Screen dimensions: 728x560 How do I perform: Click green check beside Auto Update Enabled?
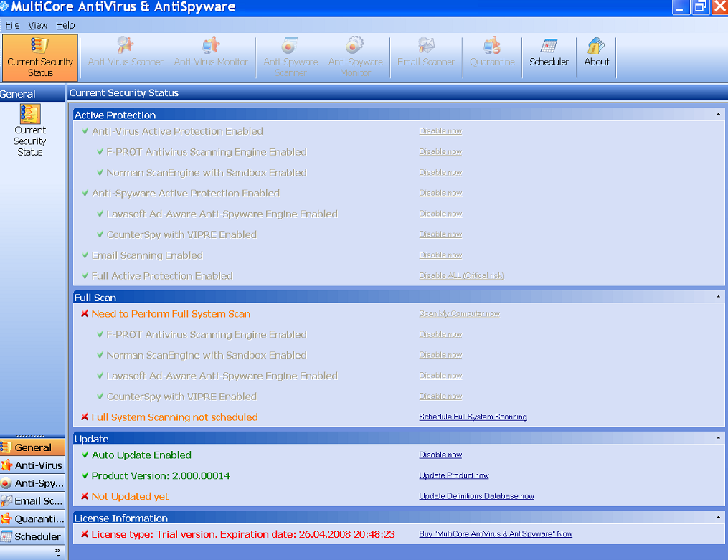[85, 455]
